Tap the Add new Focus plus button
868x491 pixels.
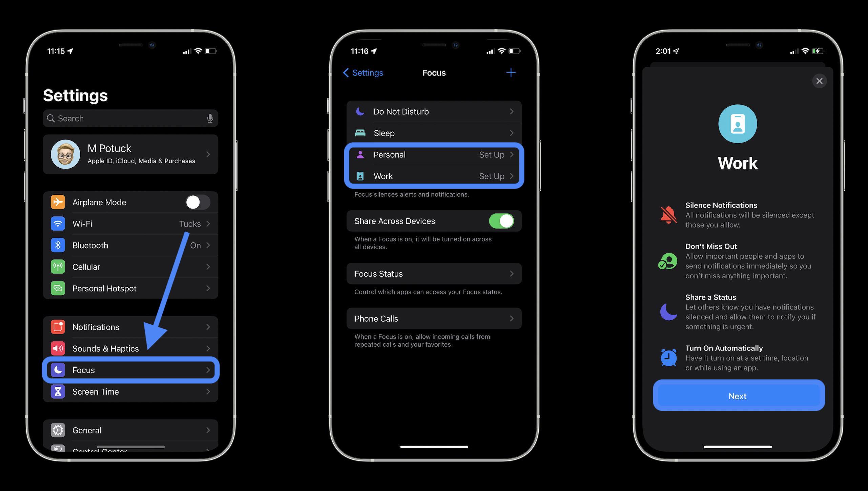point(511,73)
